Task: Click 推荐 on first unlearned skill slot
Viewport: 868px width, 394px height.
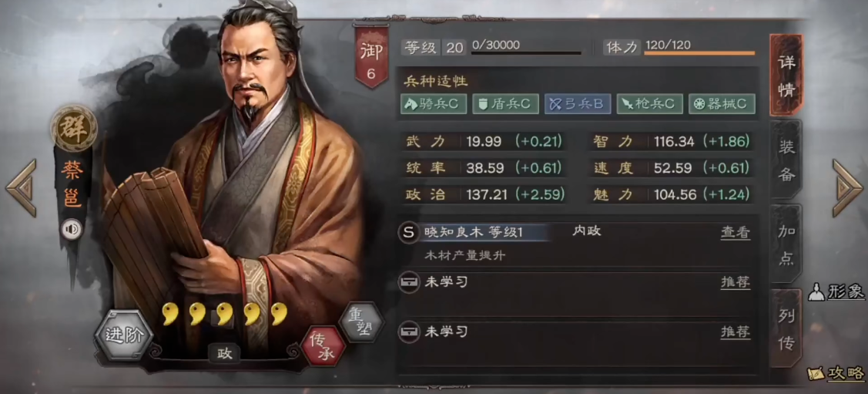Action: (x=735, y=282)
